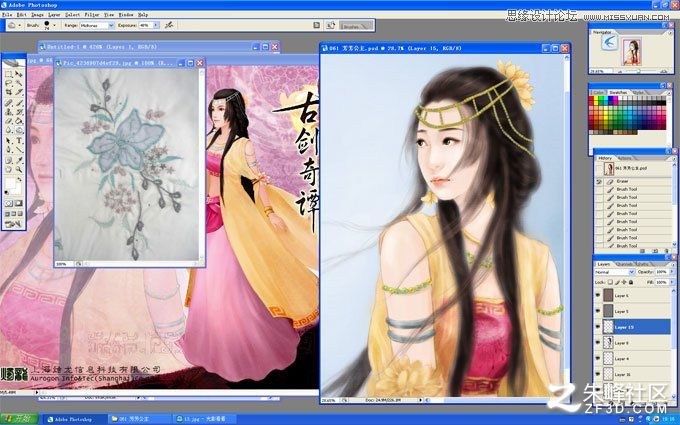Select the Dodge tool in toolbox

click(19, 129)
